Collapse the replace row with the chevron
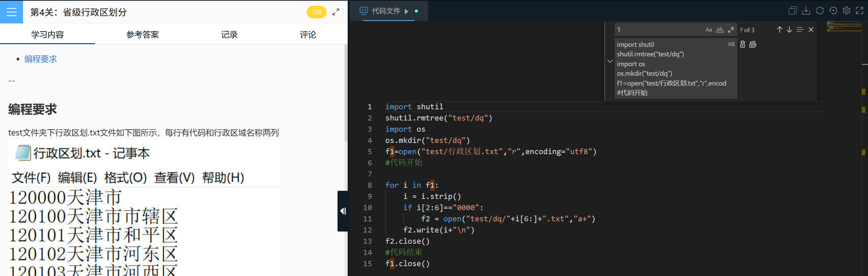This screenshot has height=276, width=868. tap(610, 61)
